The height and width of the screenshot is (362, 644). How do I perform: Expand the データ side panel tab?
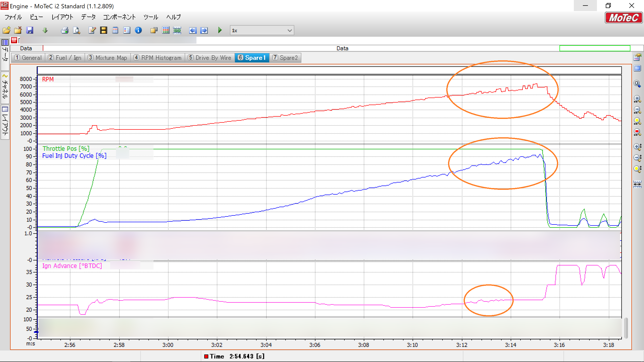click(x=5, y=54)
